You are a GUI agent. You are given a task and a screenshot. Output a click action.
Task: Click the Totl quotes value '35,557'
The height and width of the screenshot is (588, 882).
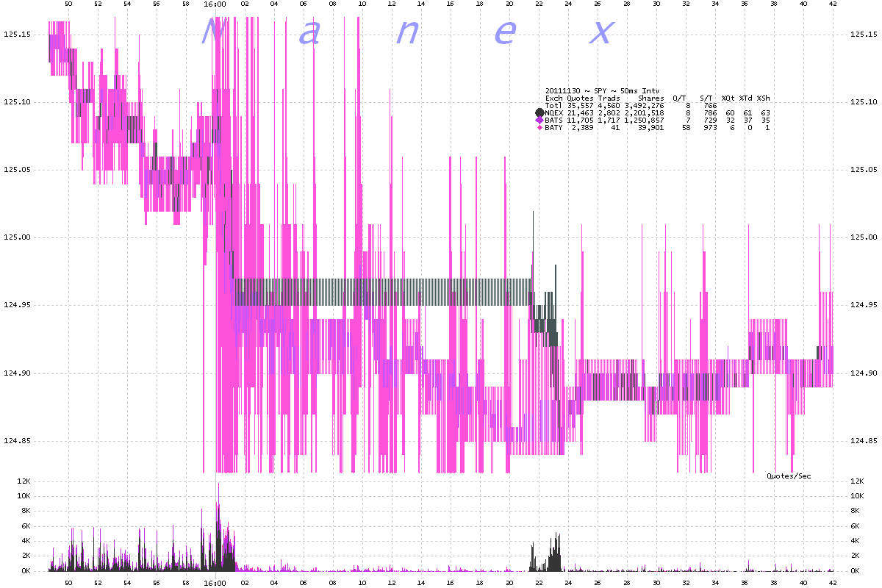coord(580,105)
